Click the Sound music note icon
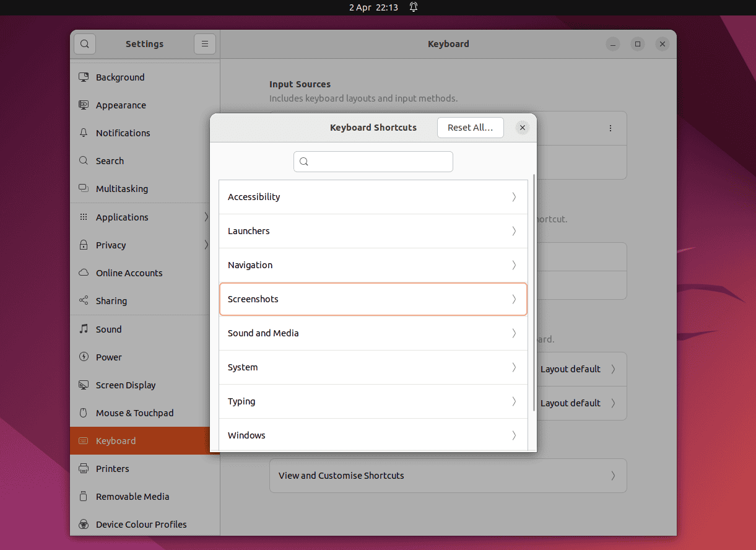This screenshot has height=550, width=756. coord(84,330)
